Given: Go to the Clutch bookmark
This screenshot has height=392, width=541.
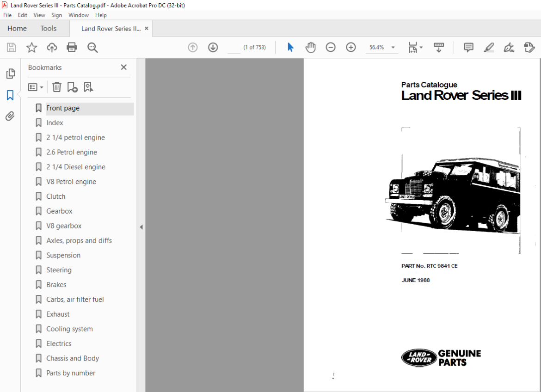Looking at the screenshot, I should coord(55,196).
